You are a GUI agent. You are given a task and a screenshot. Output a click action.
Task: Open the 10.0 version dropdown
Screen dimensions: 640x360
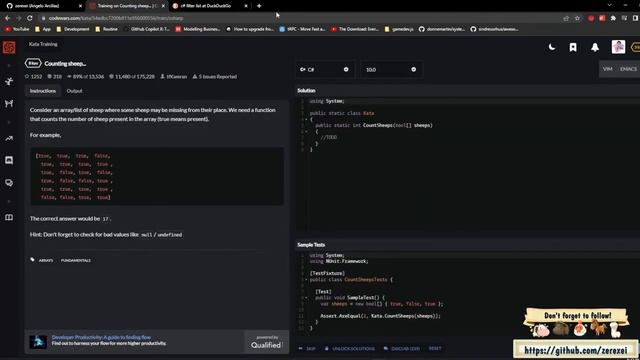pos(391,69)
